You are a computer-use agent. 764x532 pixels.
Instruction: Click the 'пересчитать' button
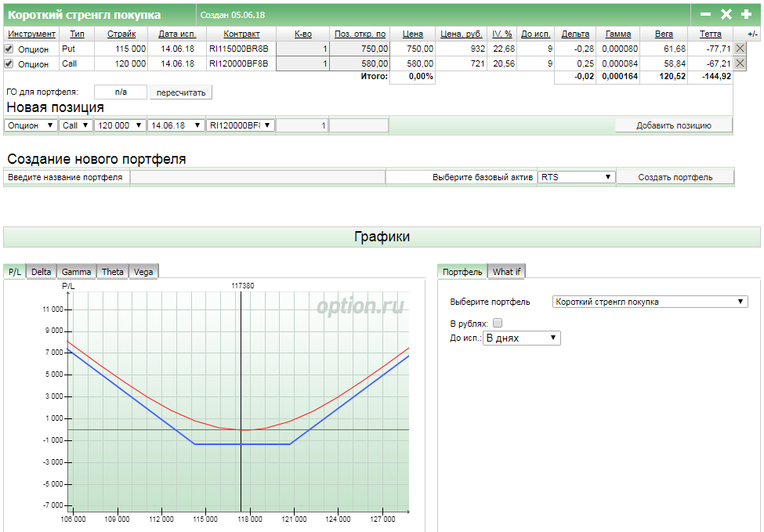[181, 92]
